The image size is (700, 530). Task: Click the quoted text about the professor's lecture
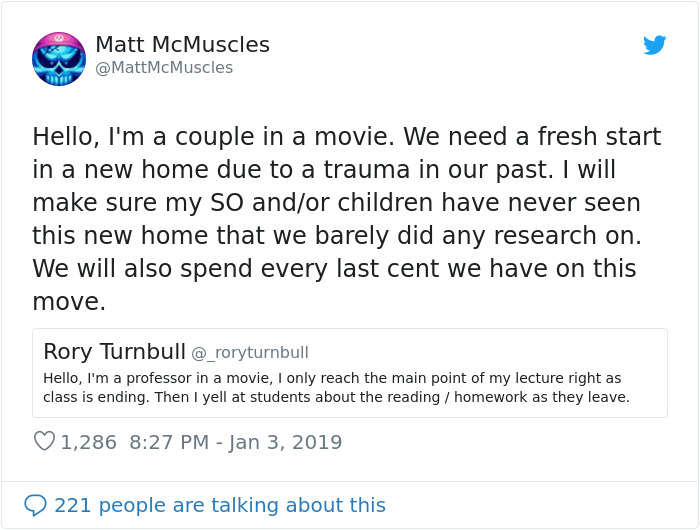[332, 378]
